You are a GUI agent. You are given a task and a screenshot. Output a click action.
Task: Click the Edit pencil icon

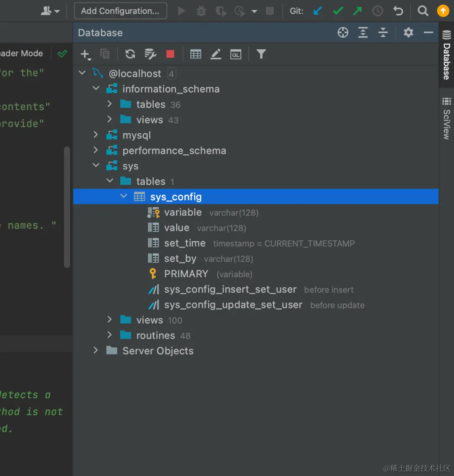point(216,54)
